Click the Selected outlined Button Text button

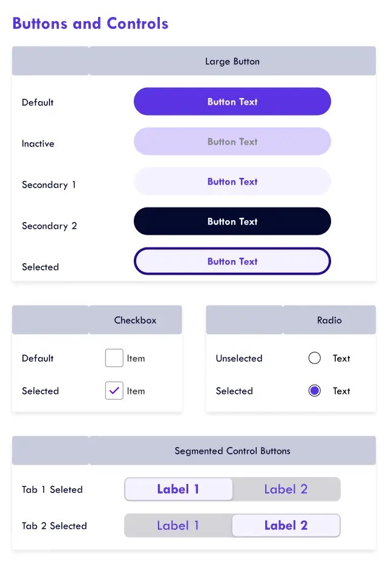pyautogui.click(x=232, y=261)
